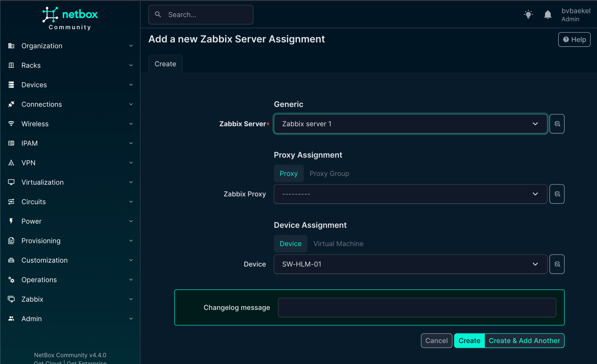Image resolution: width=597 pixels, height=364 pixels.
Task: Click the Create & Add Another button
Action: (x=524, y=340)
